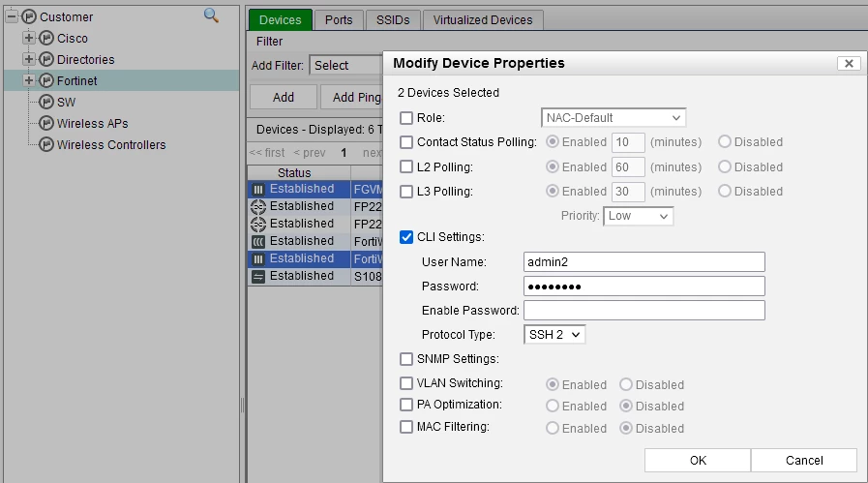Click the Add button
Image resolution: width=868 pixels, height=483 pixels.
point(284,98)
